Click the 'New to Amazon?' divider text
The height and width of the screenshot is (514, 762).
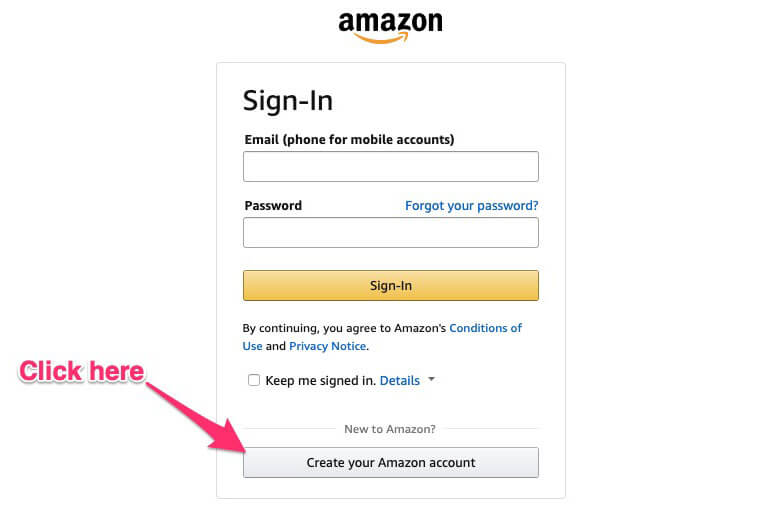(x=390, y=429)
